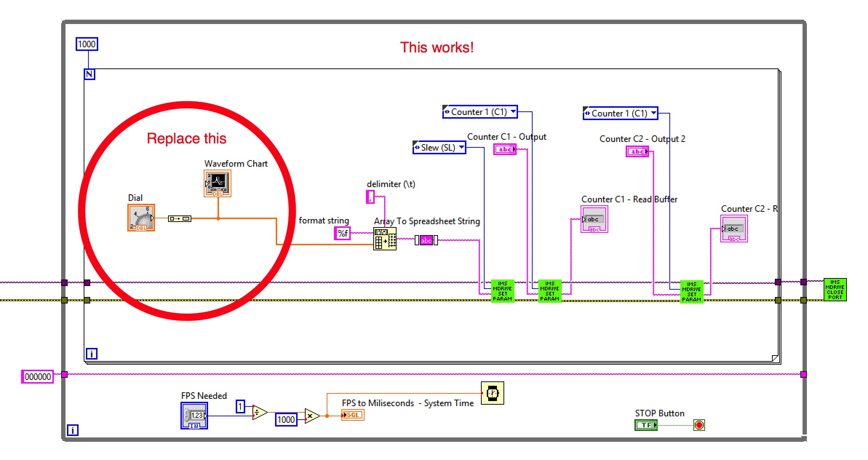Screen dimensions: 868x460
Task: Select the 'Replace this' red comment text
Action: click(x=187, y=138)
